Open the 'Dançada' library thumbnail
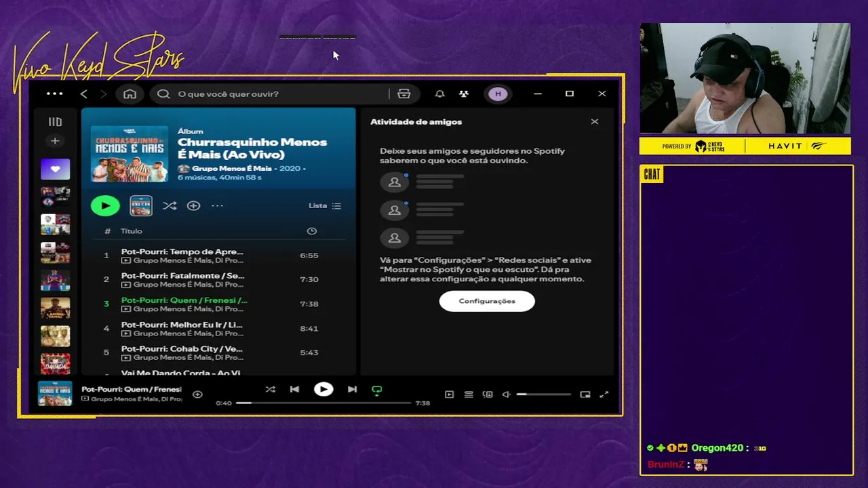 (55, 364)
